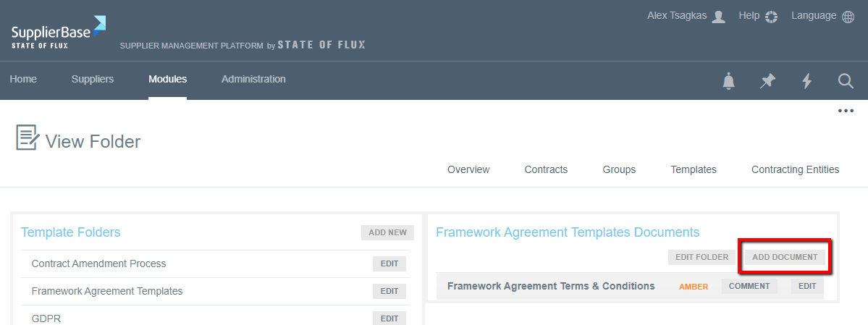Switch to the Contracts tab
The width and height of the screenshot is (868, 325).
pyautogui.click(x=546, y=169)
